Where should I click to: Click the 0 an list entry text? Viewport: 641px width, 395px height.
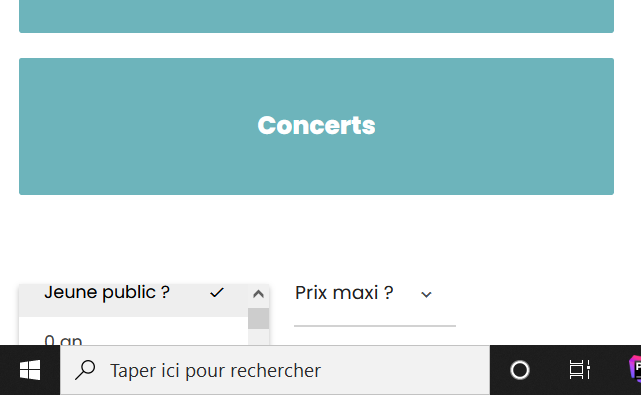63,340
